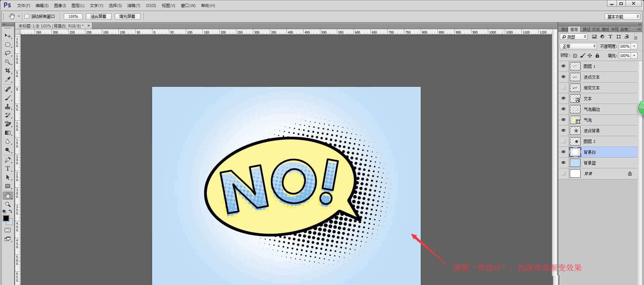Click the 100% zoom button

(x=73, y=16)
